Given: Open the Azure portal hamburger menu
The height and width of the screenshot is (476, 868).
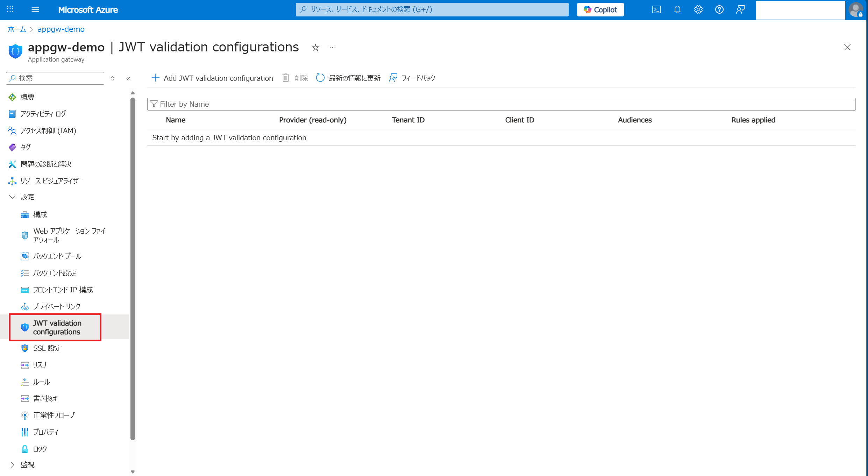Looking at the screenshot, I should (x=35, y=10).
